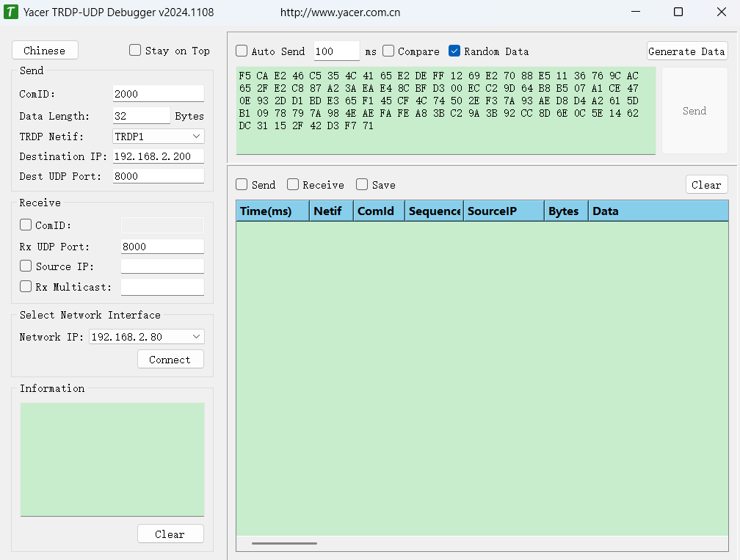The image size is (740, 560).
Task: Click the Yacer logo in the title bar
Action: [11, 12]
